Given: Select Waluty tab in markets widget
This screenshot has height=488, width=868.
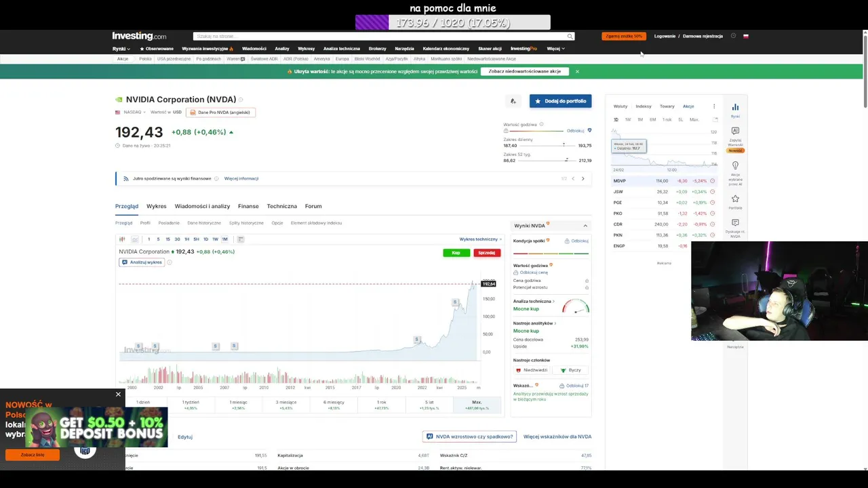Looking at the screenshot, I should [620, 106].
